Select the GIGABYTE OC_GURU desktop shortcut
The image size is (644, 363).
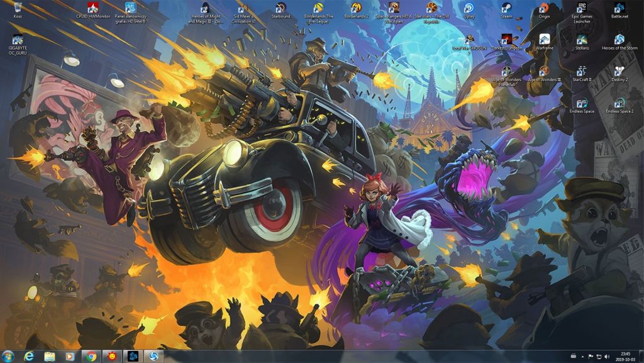[18, 44]
